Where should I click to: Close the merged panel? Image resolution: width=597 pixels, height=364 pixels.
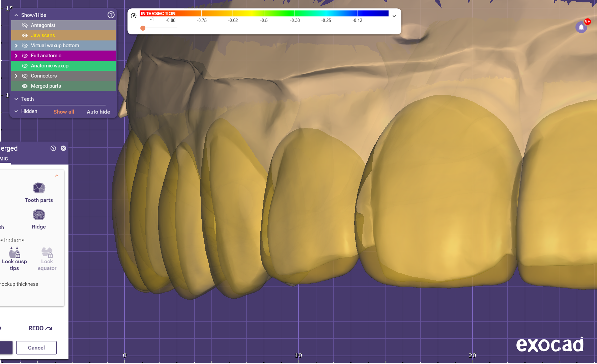coord(63,148)
